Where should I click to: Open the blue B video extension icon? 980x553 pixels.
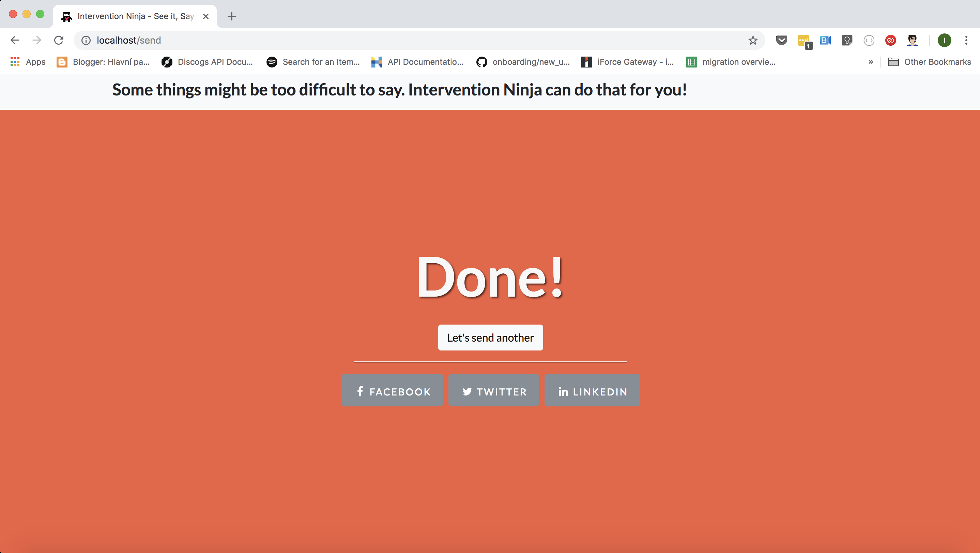tap(825, 40)
